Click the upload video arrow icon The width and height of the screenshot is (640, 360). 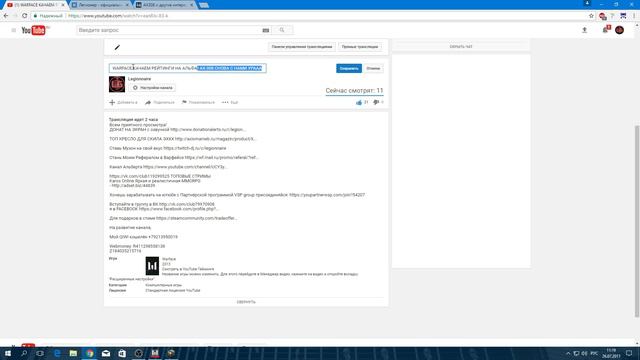(x=584, y=30)
